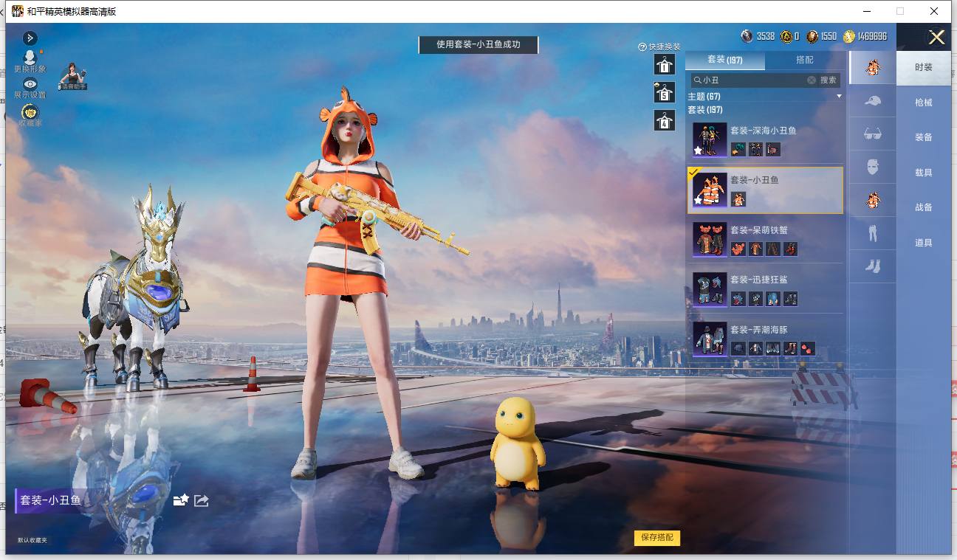The width and height of the screenshot is (957, 560).
Task: Select quick-change hanger preset 5
Action: point(665,92)
